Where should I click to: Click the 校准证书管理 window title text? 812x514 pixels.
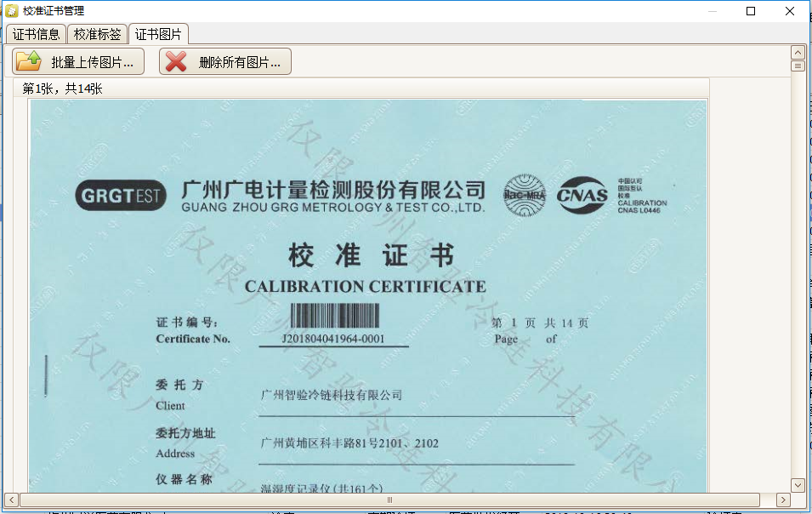pyautogui.click(x=54, y=11)
